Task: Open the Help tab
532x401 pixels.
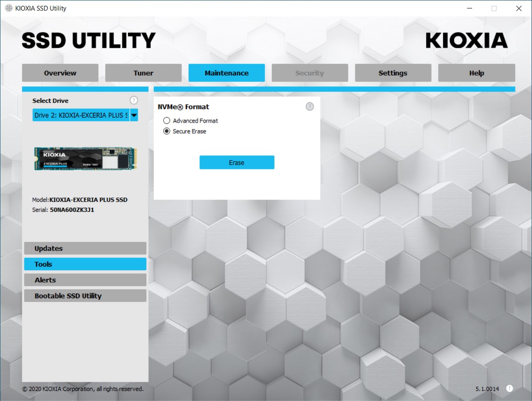Action: [x=477, y=73]
